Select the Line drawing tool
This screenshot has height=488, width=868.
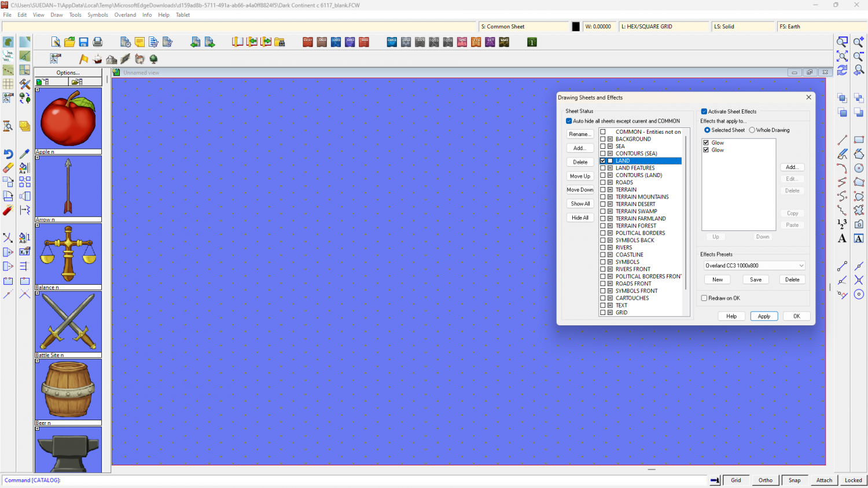coord(842,140)
